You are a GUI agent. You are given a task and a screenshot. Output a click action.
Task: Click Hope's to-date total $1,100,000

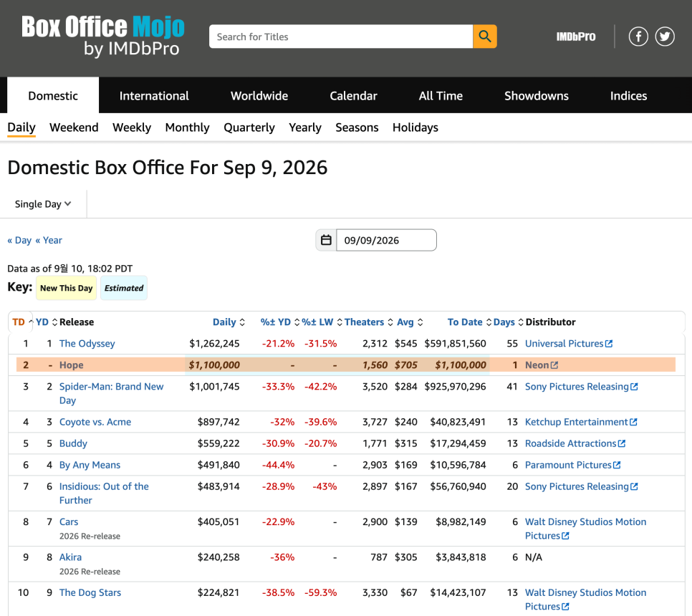coord(461,365)
